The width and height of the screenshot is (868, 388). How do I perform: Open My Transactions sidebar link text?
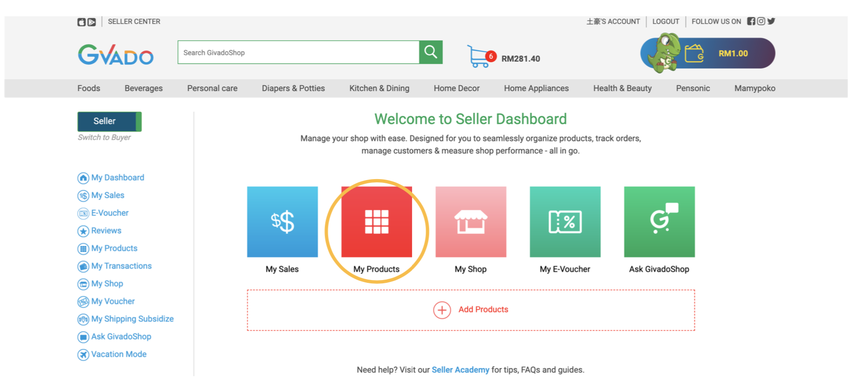pyautogui.click(x=121, y=266)
